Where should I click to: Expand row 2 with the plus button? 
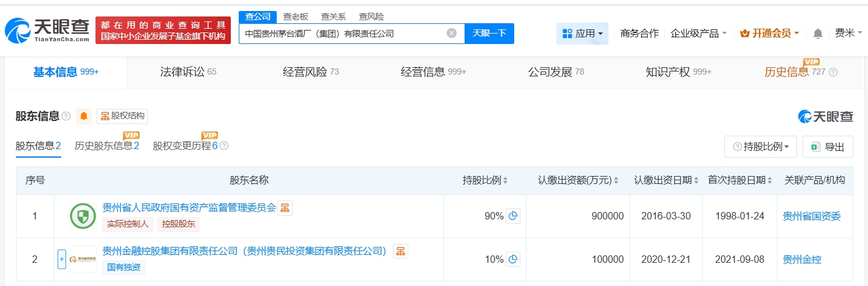click(x=61, y=259)
